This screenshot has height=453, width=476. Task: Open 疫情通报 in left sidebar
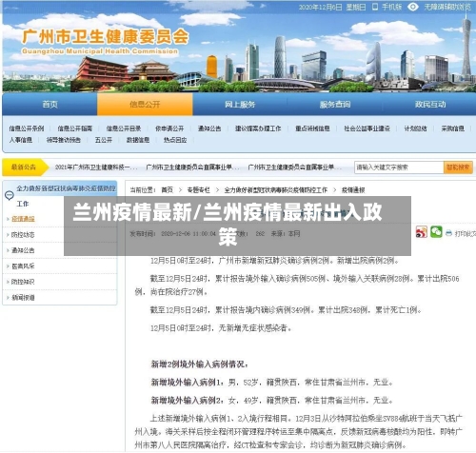pos(23,219)
